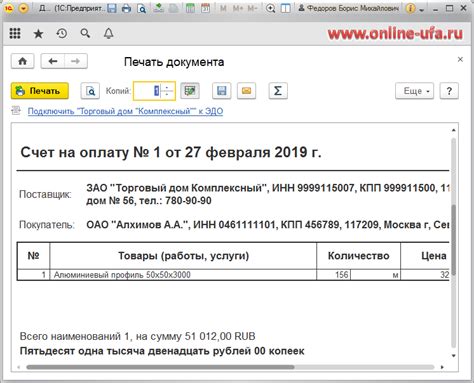
Task: Click the horizontal scrollbar right arrow
Action: tap(442, 367)
